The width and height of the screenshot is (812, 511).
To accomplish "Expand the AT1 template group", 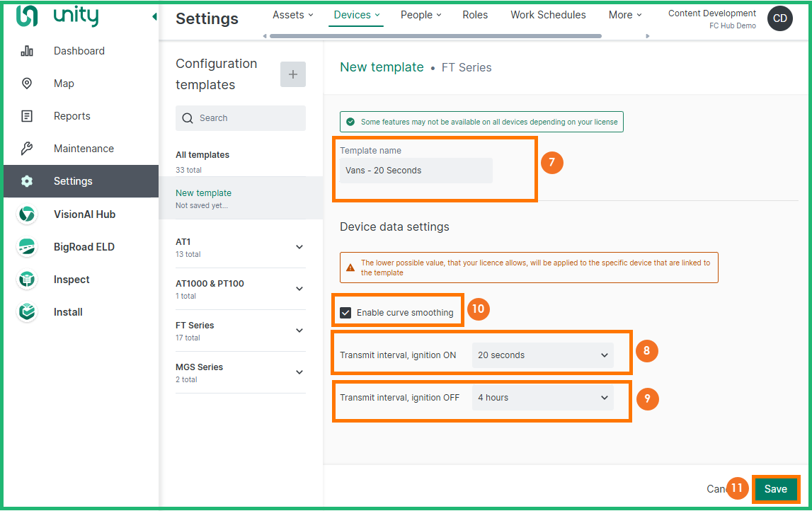I will click(299, 247).
